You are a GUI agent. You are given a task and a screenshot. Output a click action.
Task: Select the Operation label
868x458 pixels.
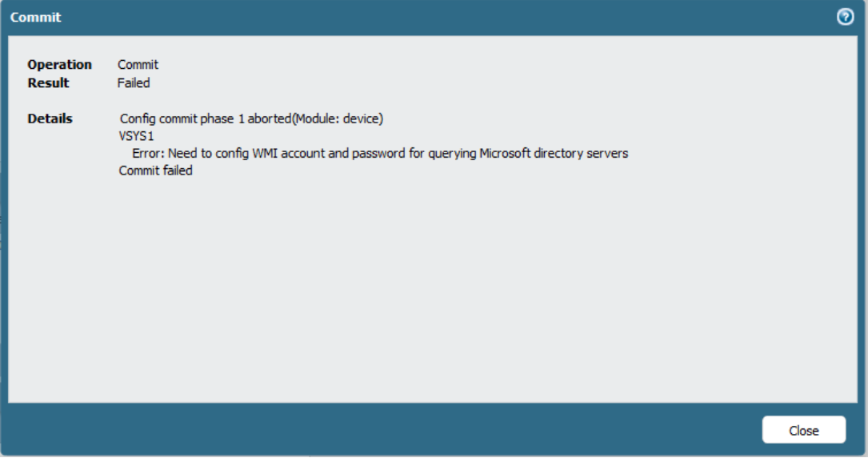[59, 65]
